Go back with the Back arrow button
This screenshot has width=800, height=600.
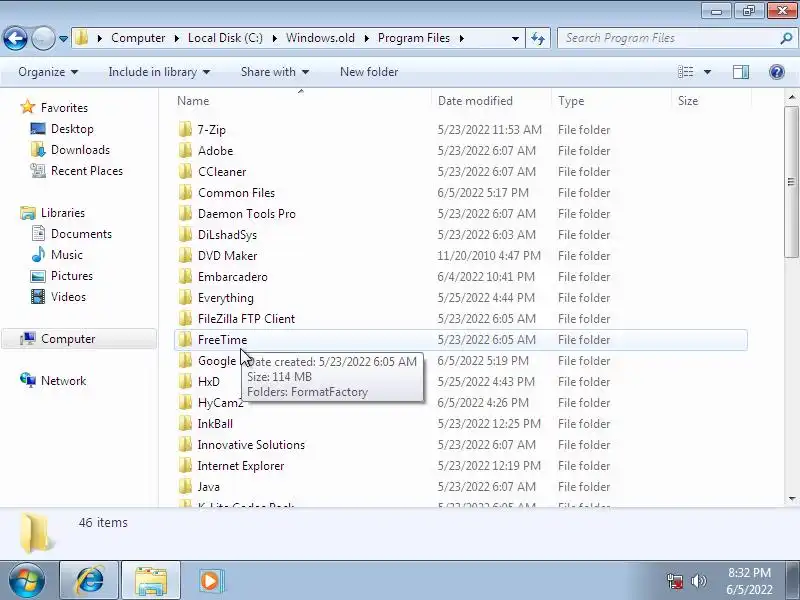[15, 38]
